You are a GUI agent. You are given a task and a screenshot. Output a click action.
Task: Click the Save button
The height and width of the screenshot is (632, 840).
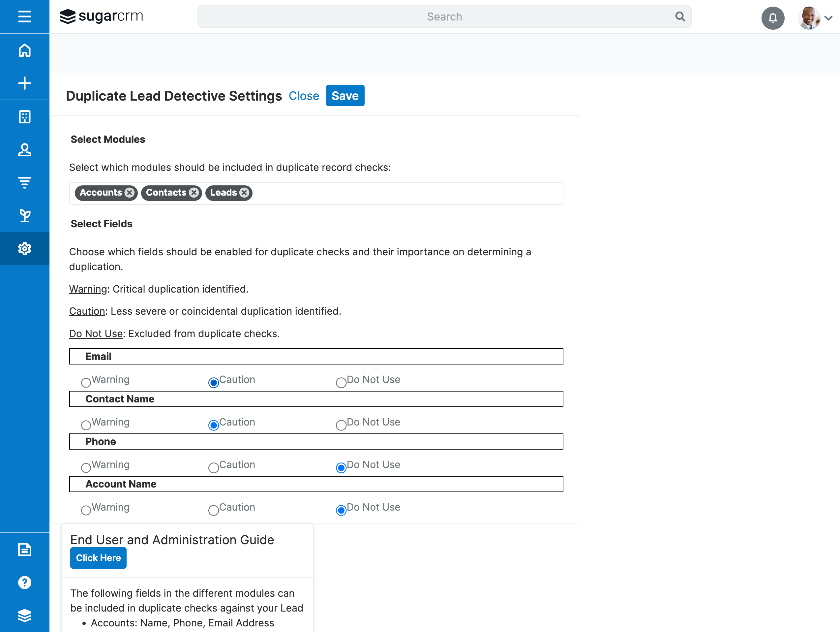(345, 96)
